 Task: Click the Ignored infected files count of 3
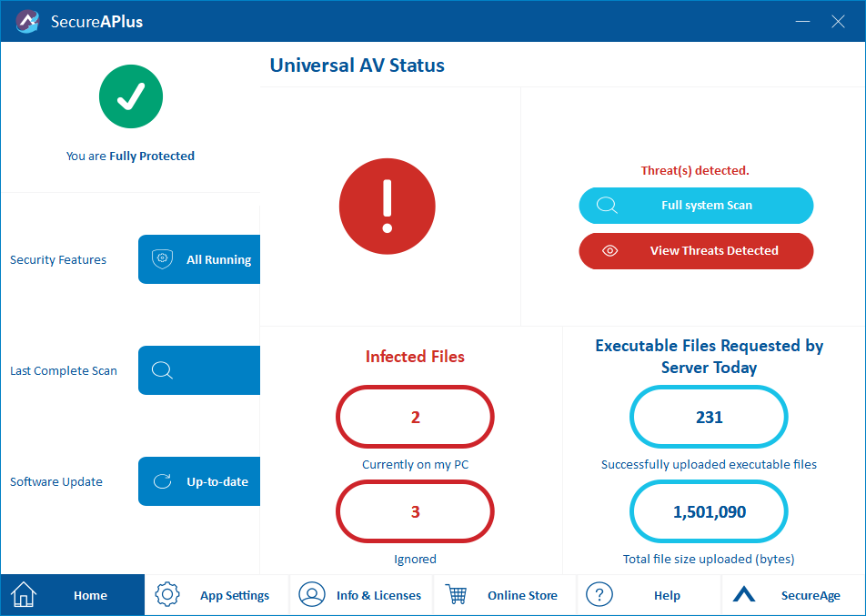[x=415, y=512]
